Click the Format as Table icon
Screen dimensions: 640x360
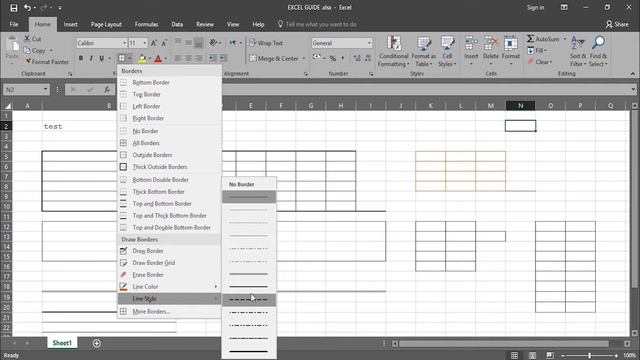click(x=423, y=44)
